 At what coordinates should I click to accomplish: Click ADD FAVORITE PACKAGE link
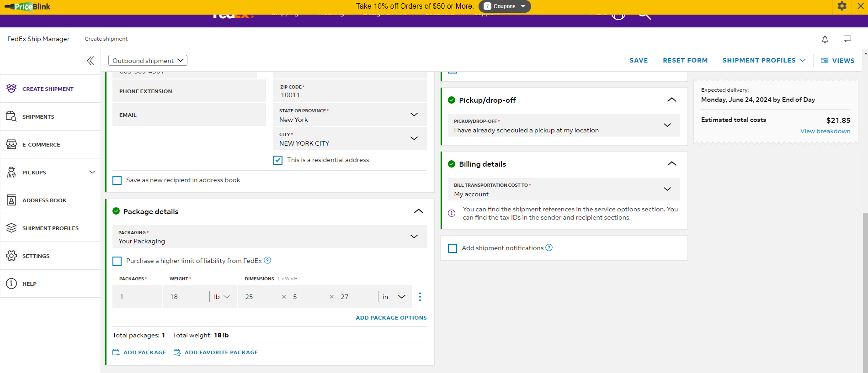pos(221,352)
